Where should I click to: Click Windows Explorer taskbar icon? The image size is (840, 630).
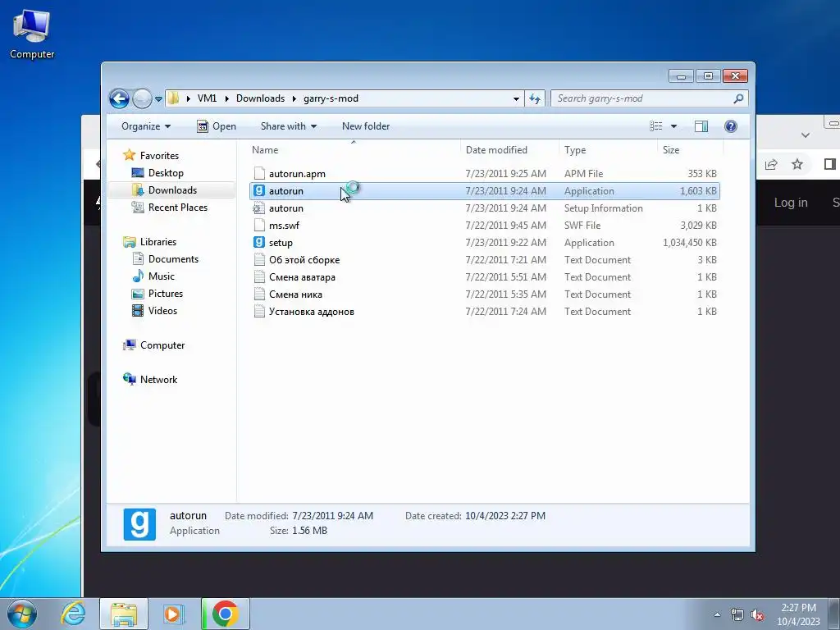coord(124,614)
